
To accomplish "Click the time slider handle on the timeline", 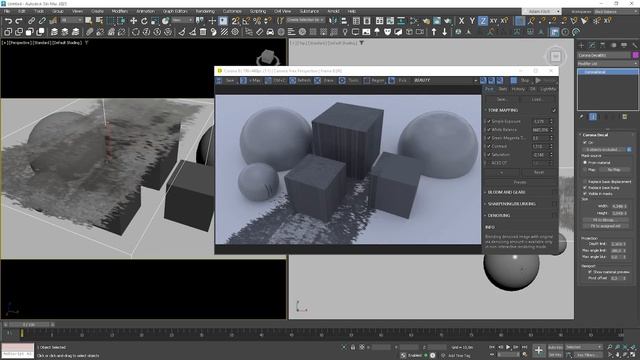I will tap(30, 325).
